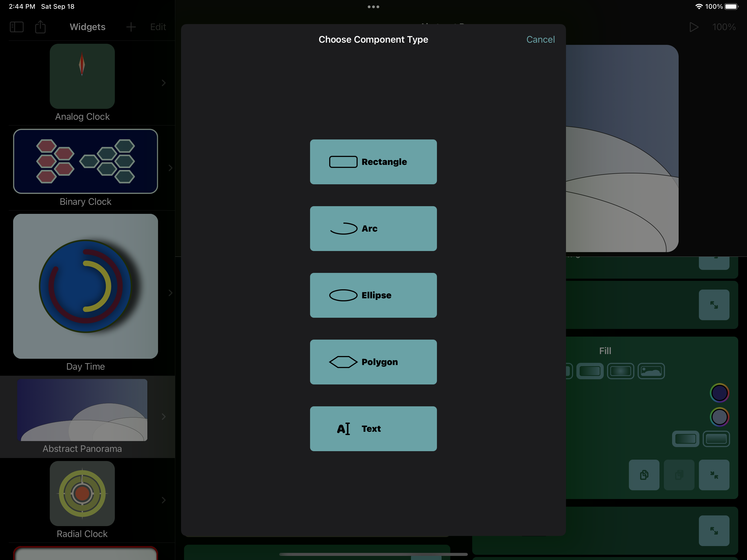Click the collapse arrows in the Fill panel
The image size is (747, 560).
[714, 474]
